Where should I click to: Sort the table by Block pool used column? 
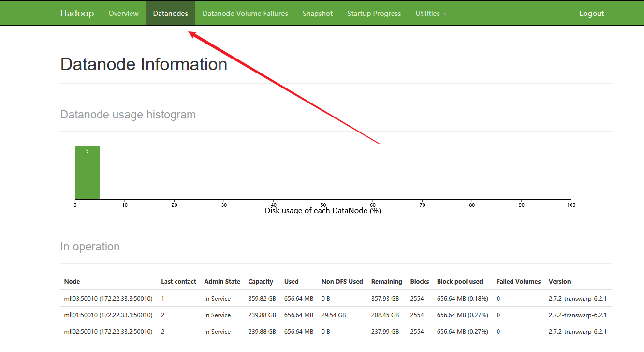point(460,281)
